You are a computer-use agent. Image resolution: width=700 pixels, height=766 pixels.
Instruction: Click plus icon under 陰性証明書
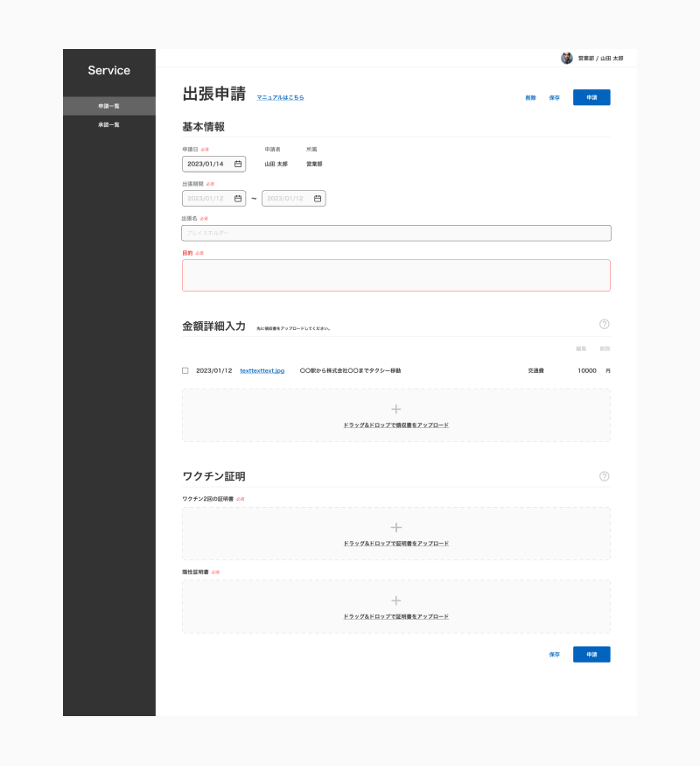[x=395, y=601]
